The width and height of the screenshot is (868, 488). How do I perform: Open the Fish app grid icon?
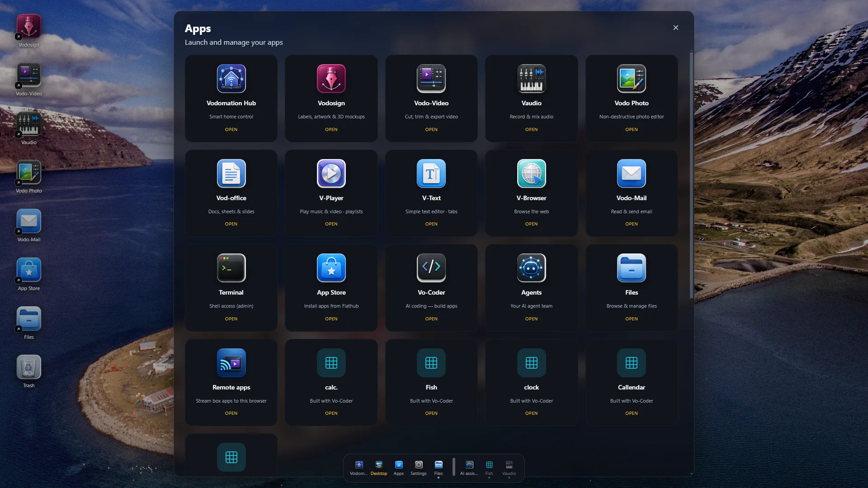point(431,363)
